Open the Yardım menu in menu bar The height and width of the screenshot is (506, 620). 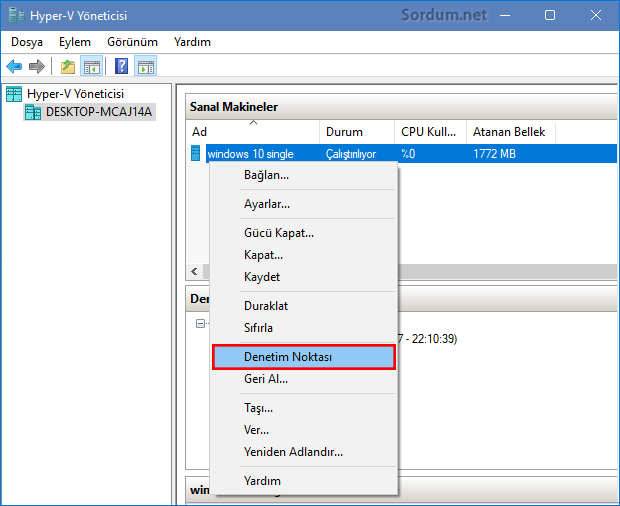click(x=192, y=42)
